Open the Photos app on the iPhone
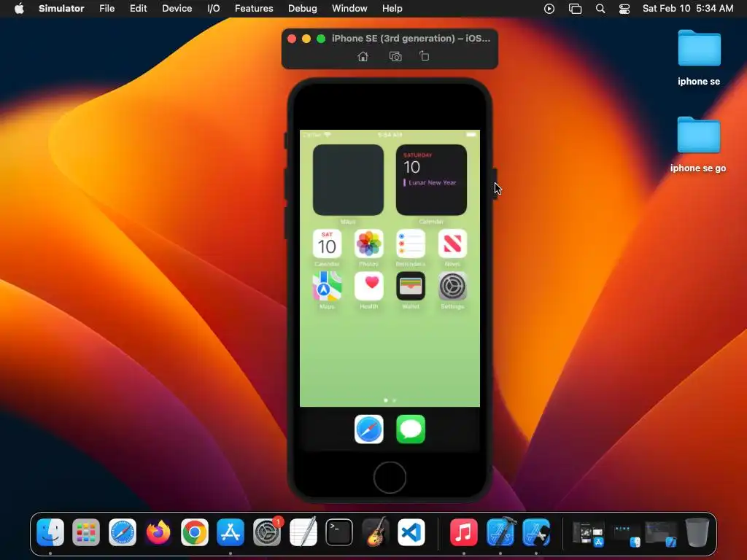 pyautogui.click(x=368, y=244)
